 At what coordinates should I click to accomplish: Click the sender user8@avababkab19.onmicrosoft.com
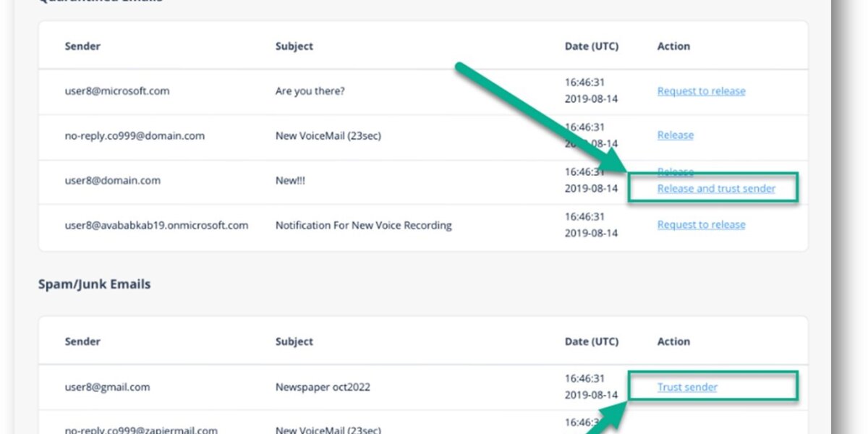point(156,225)
